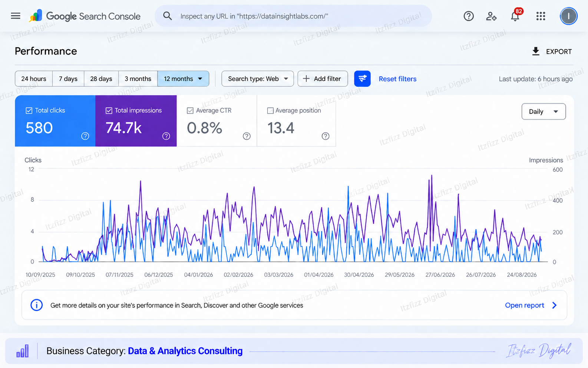Click the 27/06/2026 date axis label
The width and height of the screenshot is (588, 368).
440,275
